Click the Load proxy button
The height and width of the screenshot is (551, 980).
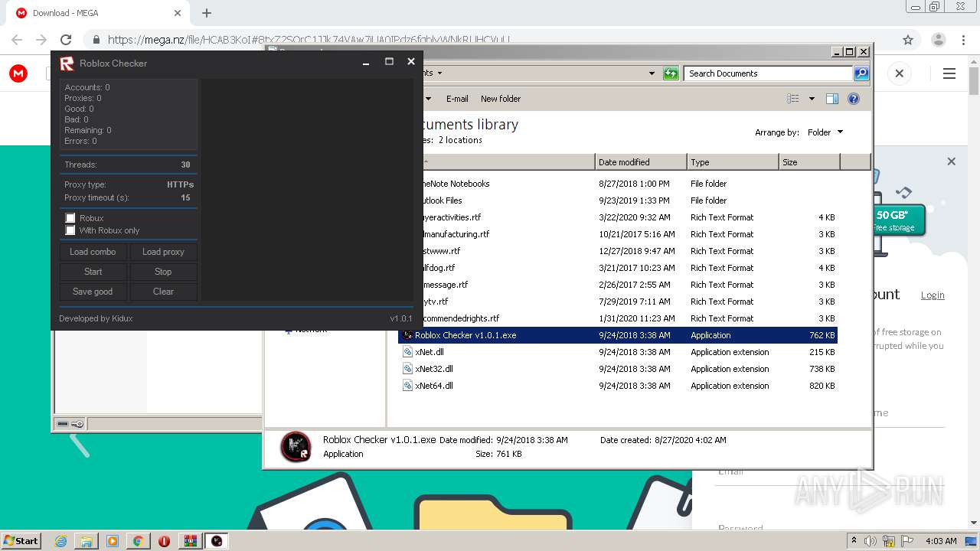[x=163, y=252]
